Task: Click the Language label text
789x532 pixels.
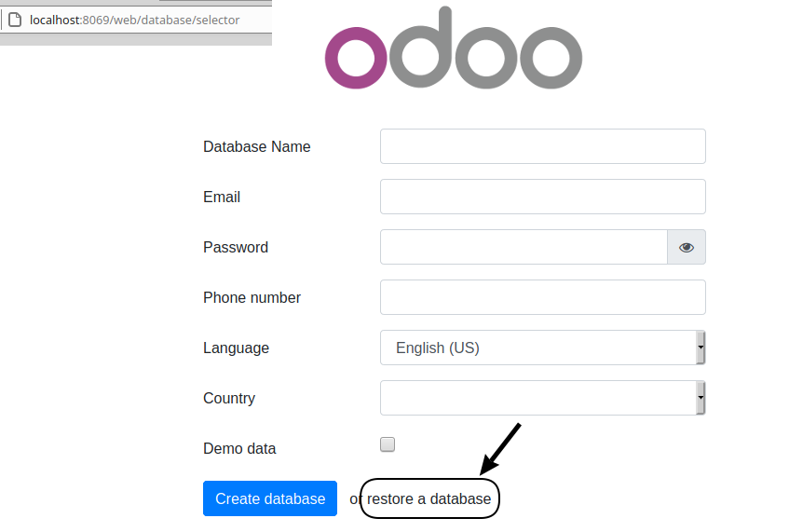Action: point(236,348)
